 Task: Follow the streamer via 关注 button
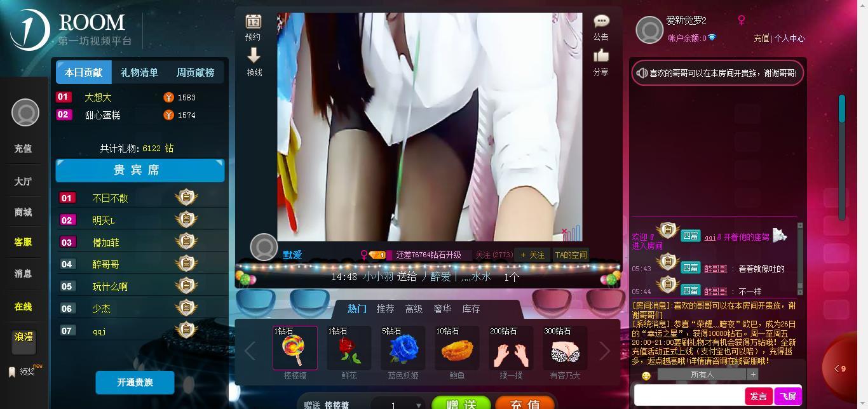point(531,254)
